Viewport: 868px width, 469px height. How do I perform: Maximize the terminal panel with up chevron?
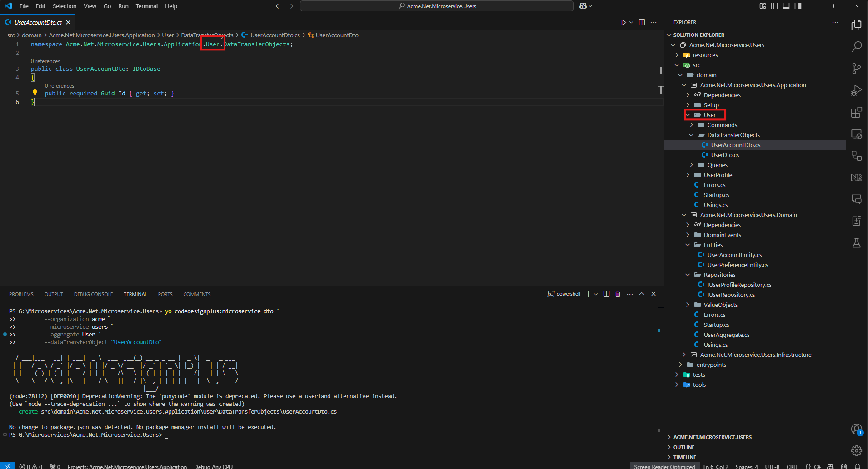[x=642, y=294]
